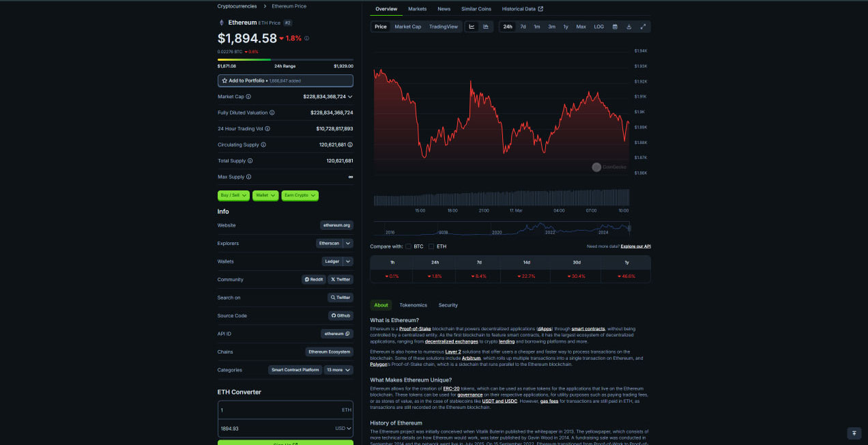868x445 pixels.
Task: Open the Earn Crypto dropdown
Action: click(x=300, y=195)
